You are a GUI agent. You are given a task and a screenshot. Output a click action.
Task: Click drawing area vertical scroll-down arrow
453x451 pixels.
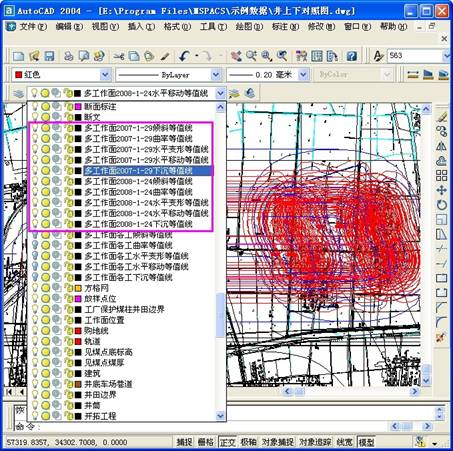pos(426,380)
